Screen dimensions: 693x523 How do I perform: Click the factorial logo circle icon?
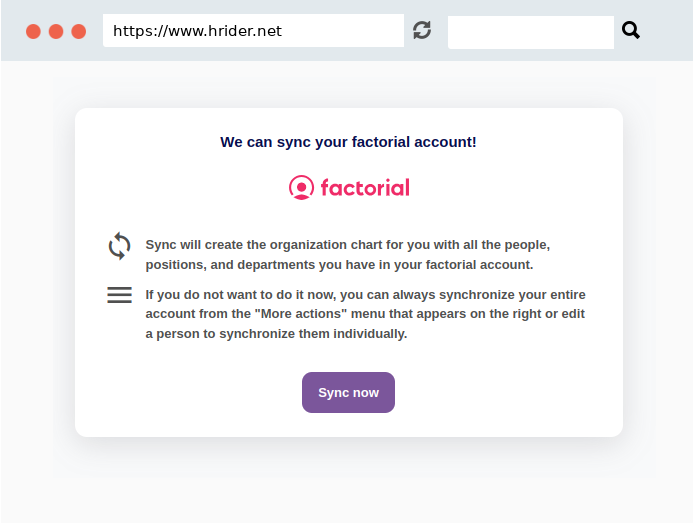pos(301,187)
